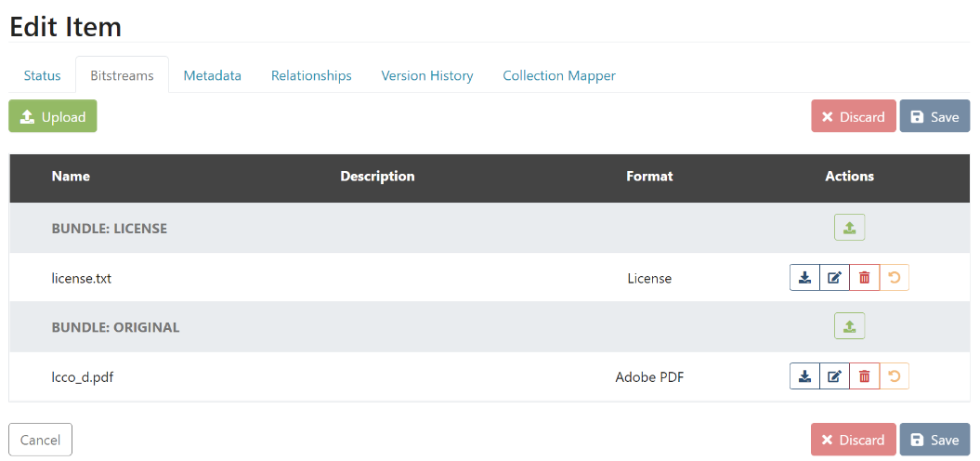The image size is (980, 461).
Task: Switch to the Status tab
Action: [x=42, y=76]
